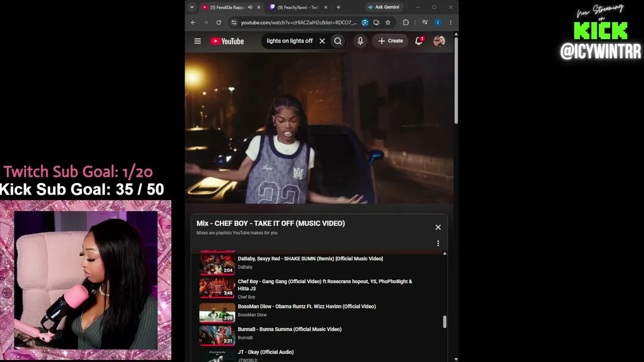Go back with the browser back arrow

(x=193, y=23)
